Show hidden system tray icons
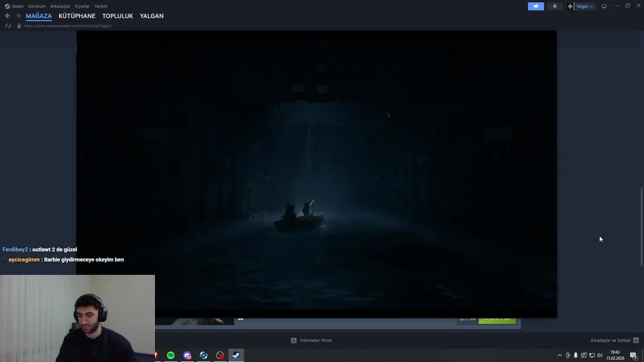The width and height of the screenshot is (644, 362). (x=559, y=355)
